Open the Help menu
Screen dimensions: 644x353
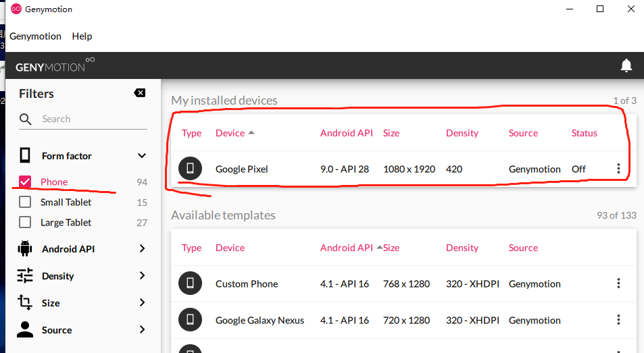click(x=82, y=36)
